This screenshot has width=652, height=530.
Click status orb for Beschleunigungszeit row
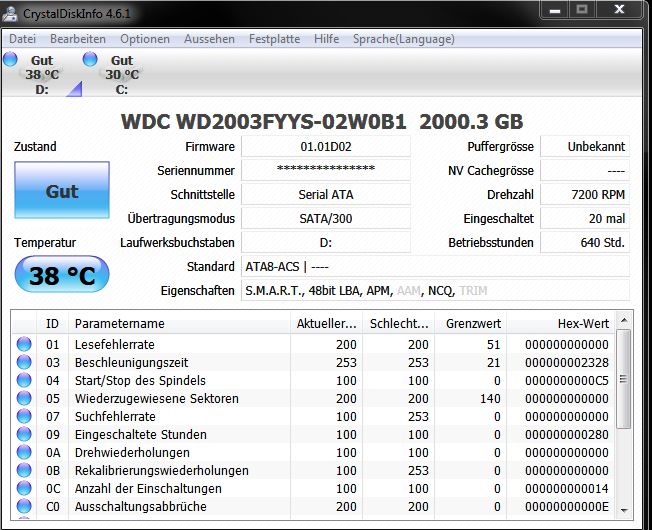click(24, 362)
